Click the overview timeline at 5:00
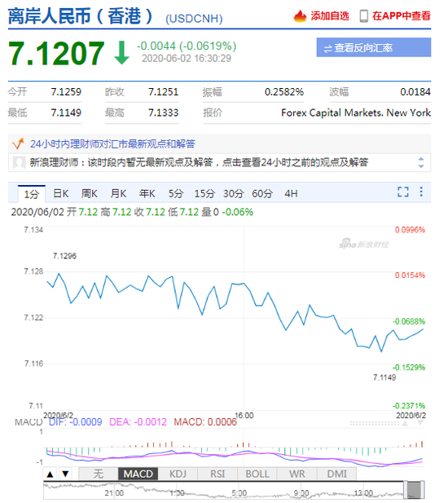Viewport: 448px width, 503px height. [239, 492]
